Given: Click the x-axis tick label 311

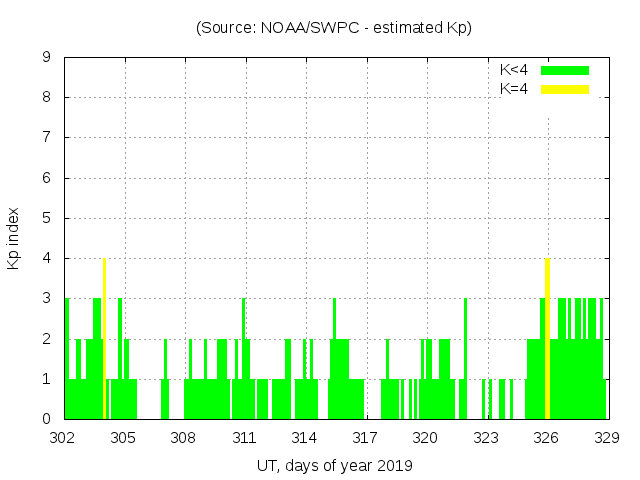Looking at the screenshot, I should pos(244,437).
